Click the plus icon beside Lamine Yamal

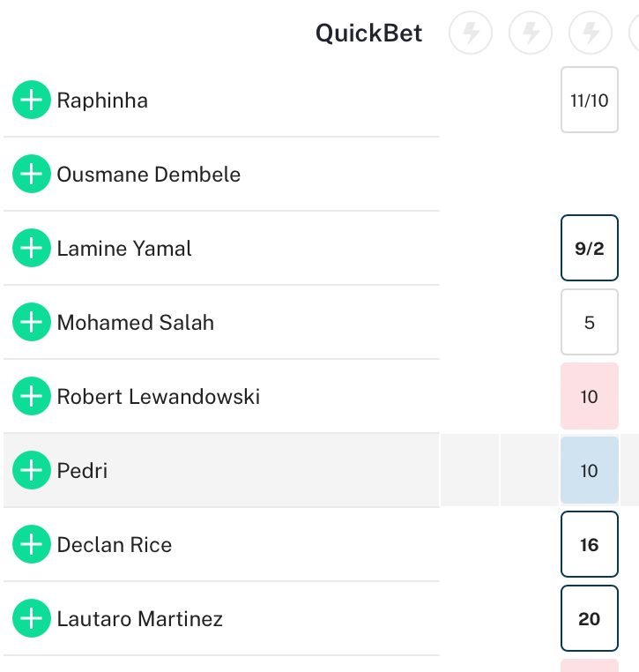click(x=32, y=248)
